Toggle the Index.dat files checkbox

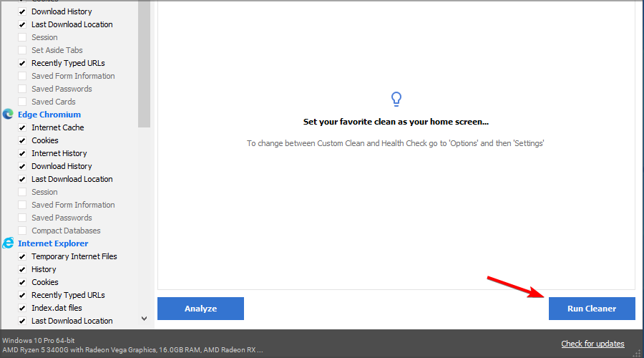click(22, 309)
